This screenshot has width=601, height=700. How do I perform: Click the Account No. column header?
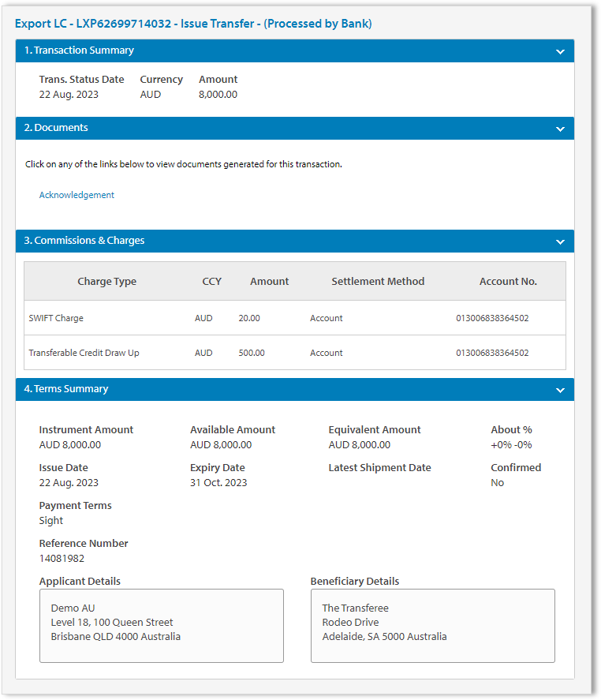(508, 282)
